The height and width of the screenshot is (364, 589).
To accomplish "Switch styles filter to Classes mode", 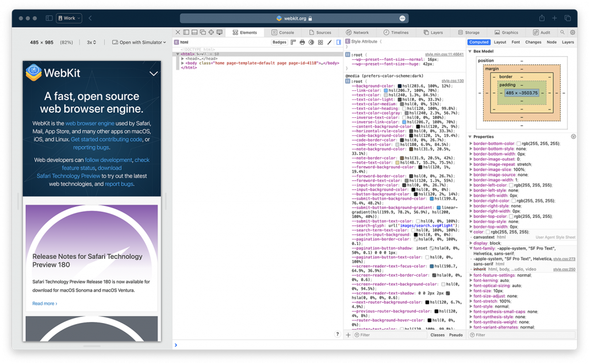I will click(x=438, y=334).
